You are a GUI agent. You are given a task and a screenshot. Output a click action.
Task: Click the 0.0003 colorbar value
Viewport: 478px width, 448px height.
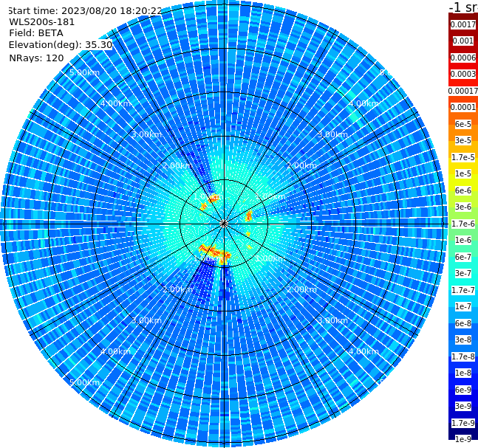[463, 74]
